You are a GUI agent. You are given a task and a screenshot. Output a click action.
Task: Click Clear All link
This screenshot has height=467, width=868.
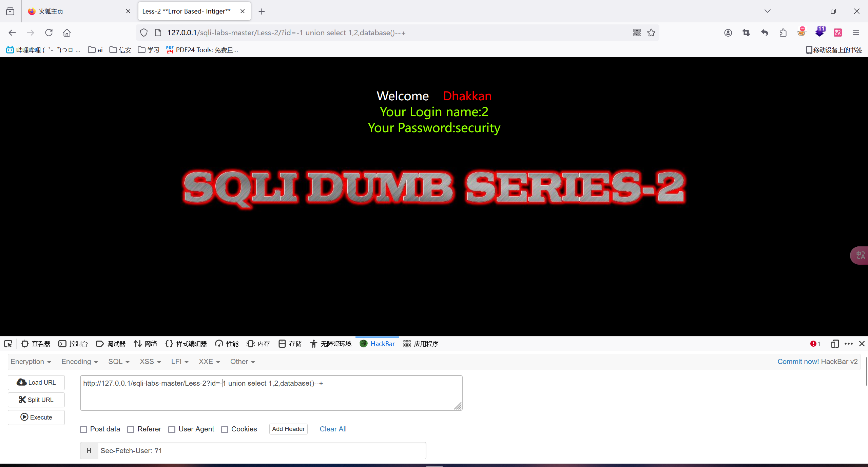(x=333, y=429)
